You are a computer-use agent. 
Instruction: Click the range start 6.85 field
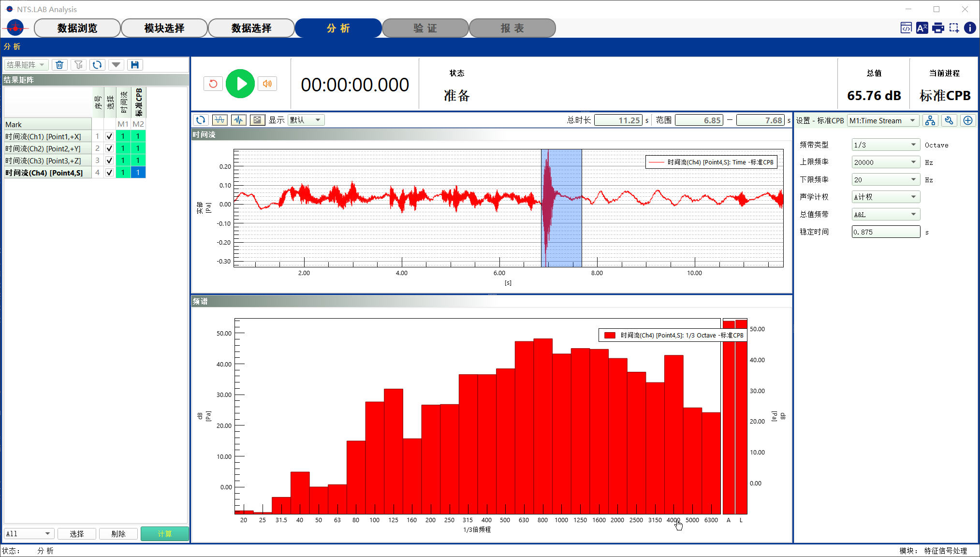pos(699,120)
